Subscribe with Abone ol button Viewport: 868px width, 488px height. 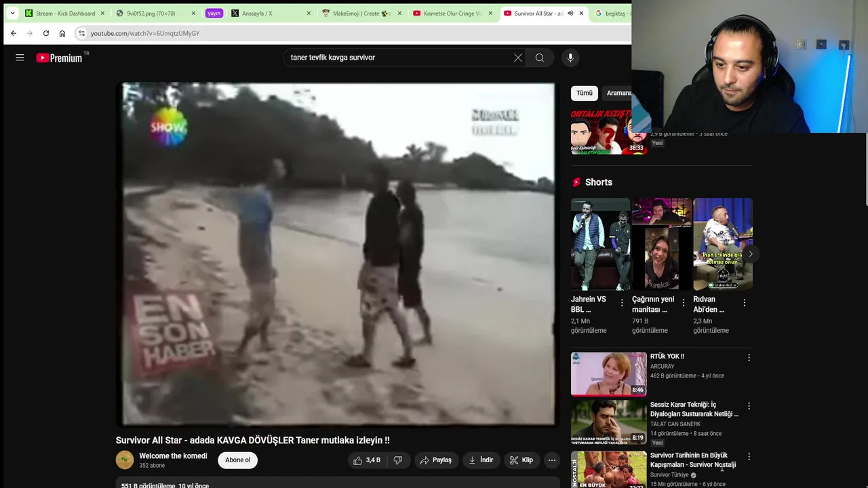coord(237,460)
